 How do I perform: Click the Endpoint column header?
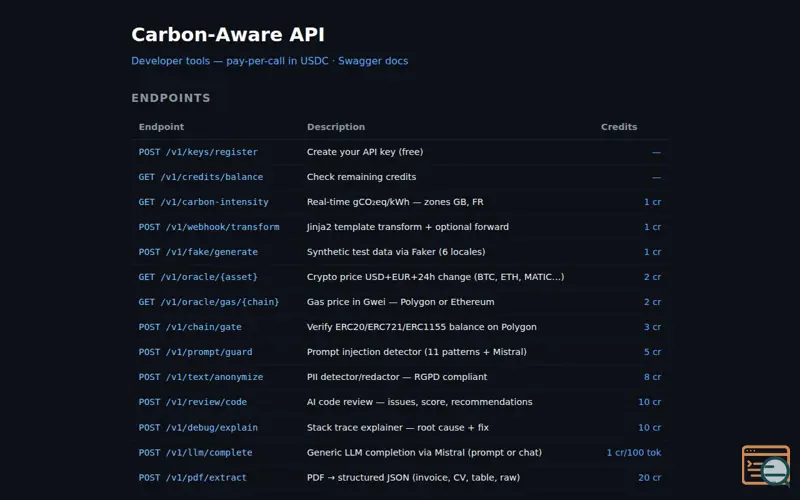(161, 127)
